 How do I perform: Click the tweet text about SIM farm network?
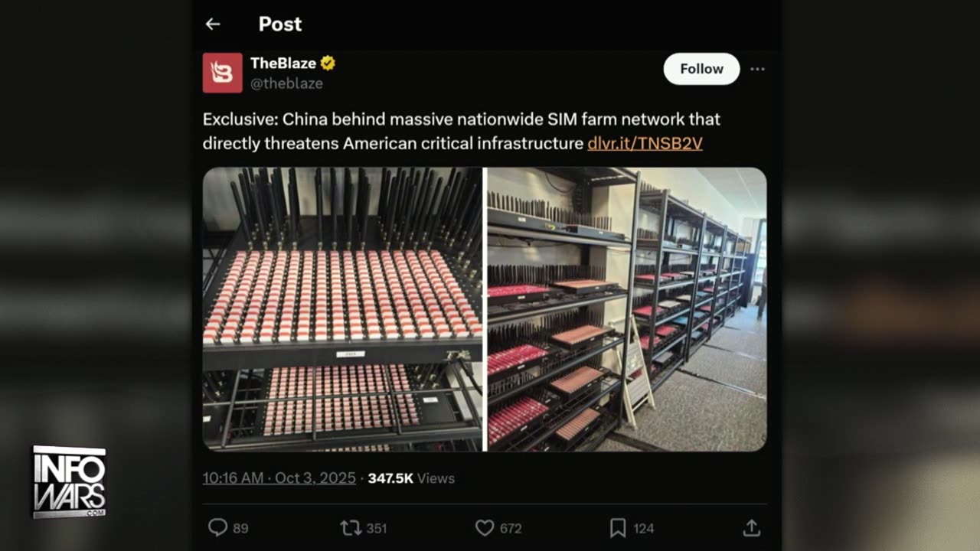(461, 131)
